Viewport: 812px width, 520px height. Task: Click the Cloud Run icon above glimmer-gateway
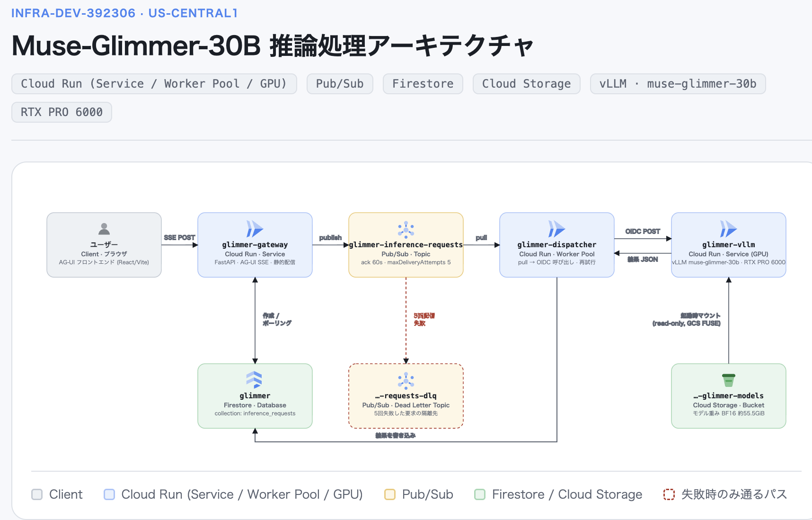coord(255,229)
